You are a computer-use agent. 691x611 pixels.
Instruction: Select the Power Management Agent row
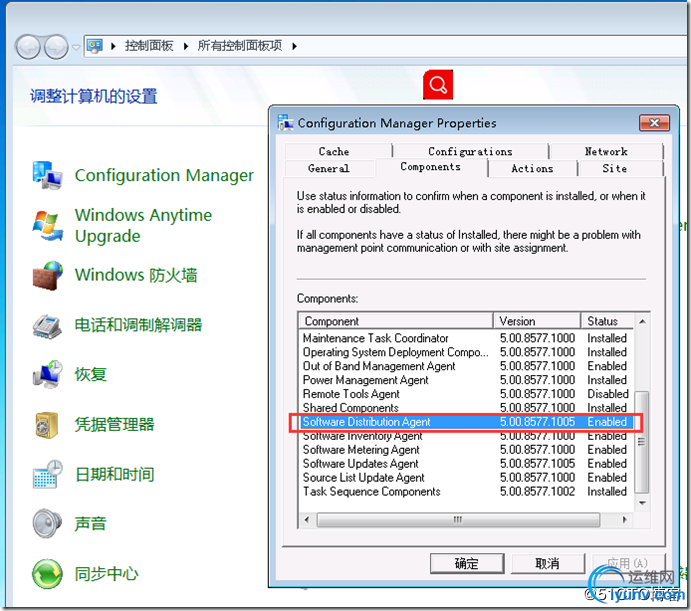click(467, 380)
